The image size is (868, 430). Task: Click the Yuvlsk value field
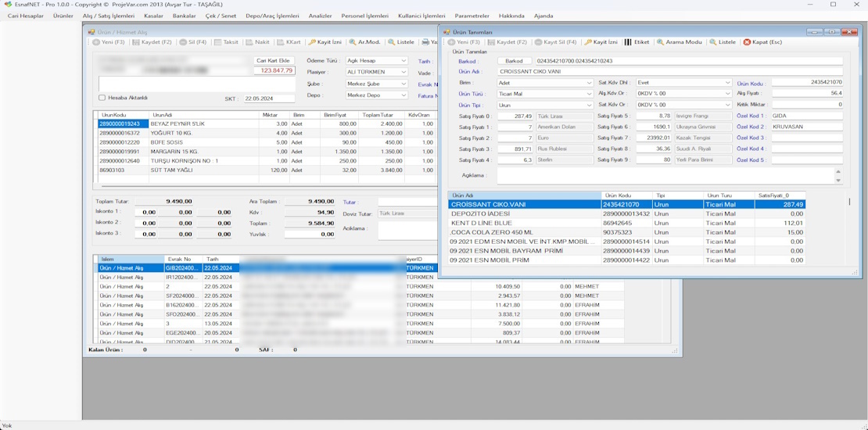pos(310,234)
